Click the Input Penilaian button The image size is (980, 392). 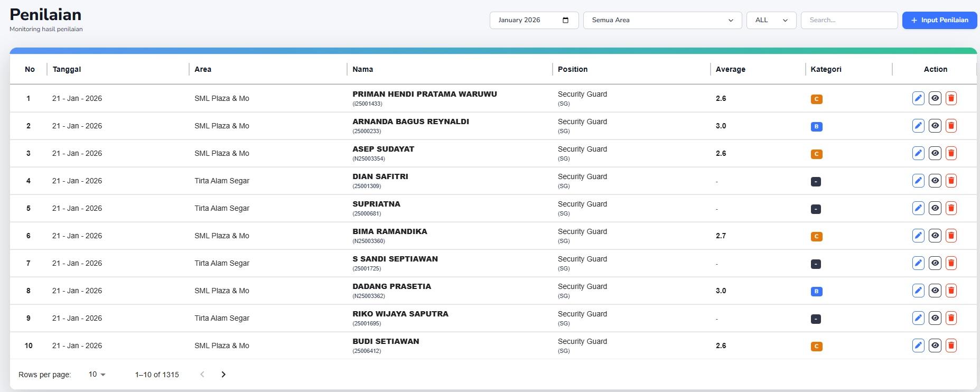tap(939, 20)
